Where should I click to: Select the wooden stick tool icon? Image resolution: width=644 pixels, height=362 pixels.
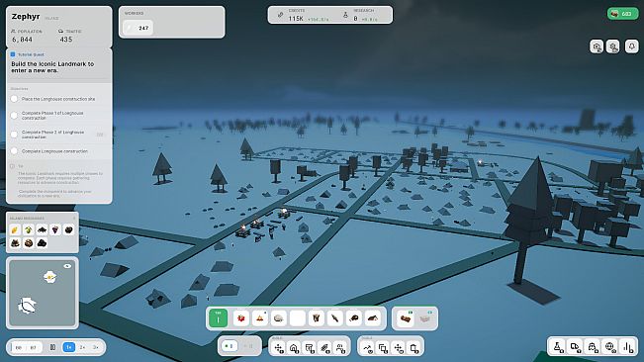(335, 318)
